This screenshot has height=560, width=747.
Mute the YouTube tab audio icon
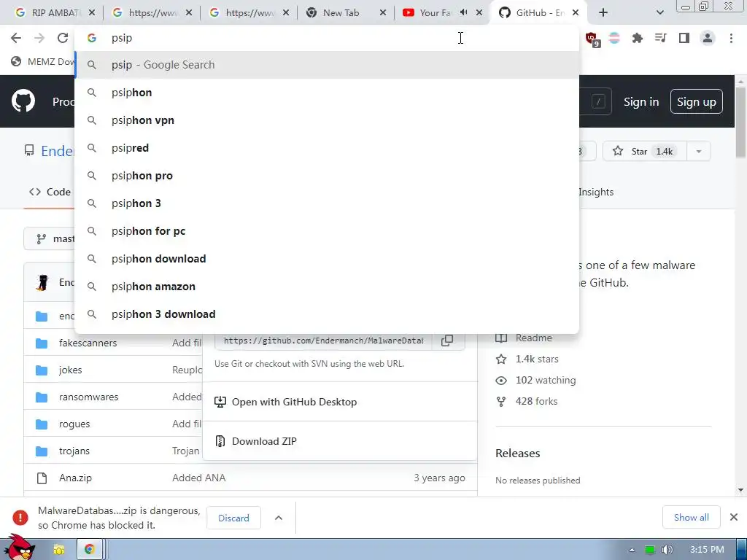[463, 12]
